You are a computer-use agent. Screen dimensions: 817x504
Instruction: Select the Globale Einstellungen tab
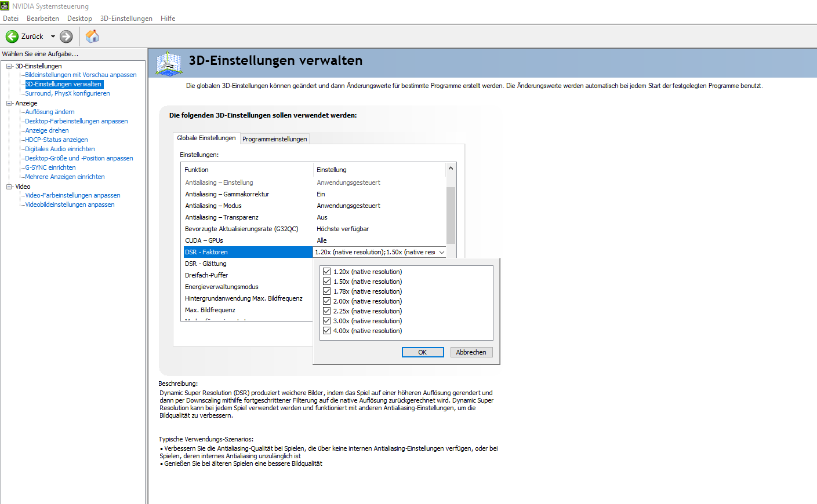click(x=206, y=138)
